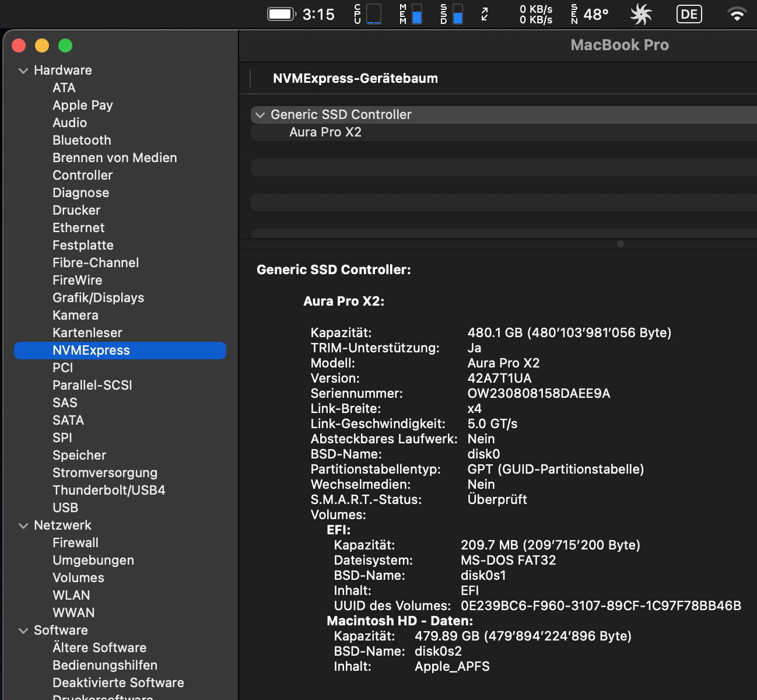Image resolution: width=757 pixels, height=700 pixels.
Task: Open the Controller entry
Action: [83, 175]
